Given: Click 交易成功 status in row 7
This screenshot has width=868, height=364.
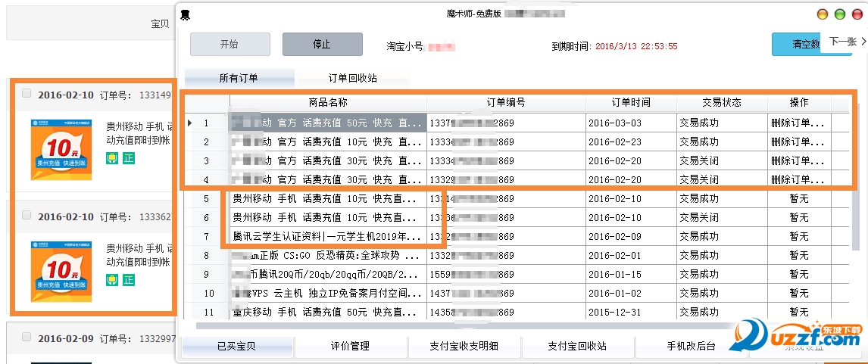Looking at the screenshot, I should (x=722, y=237).
